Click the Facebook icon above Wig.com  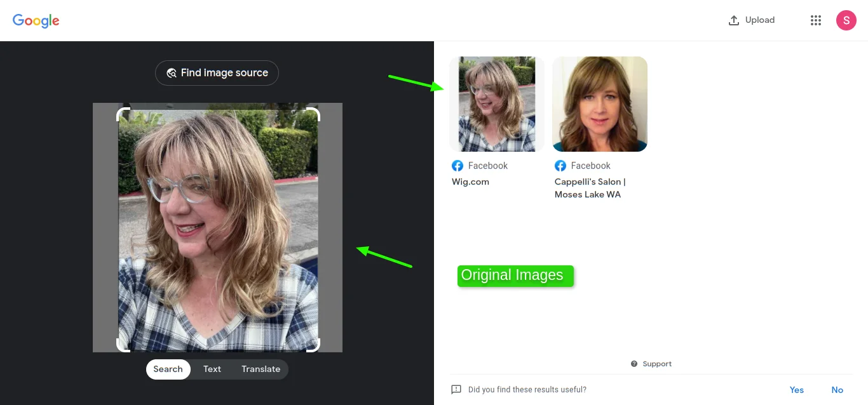coord(458,166)
